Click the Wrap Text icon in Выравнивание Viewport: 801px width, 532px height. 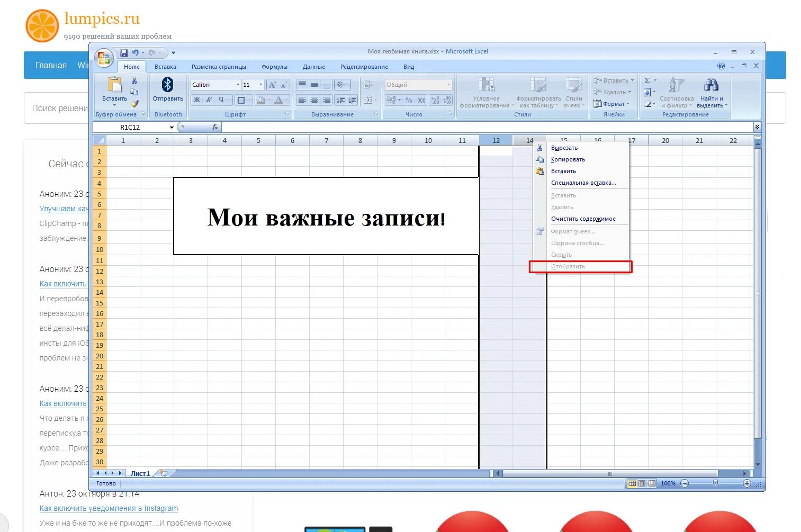[368, 85]
